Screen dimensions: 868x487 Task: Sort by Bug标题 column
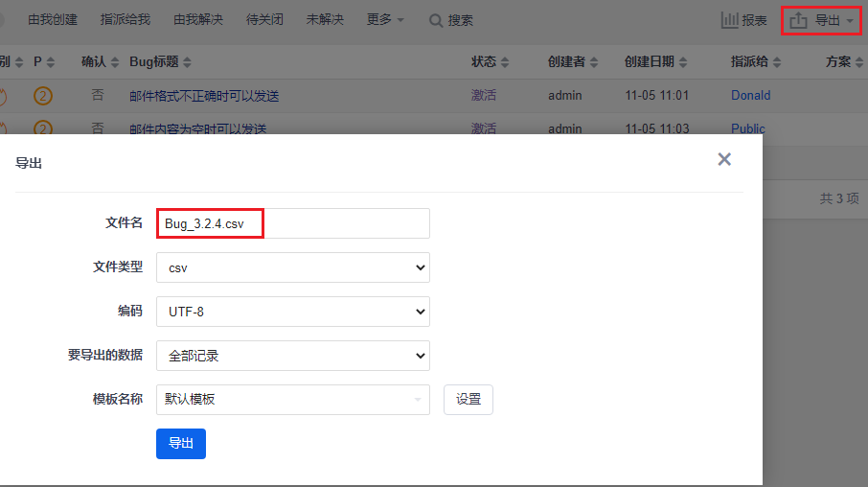click(x=161, y=62)
